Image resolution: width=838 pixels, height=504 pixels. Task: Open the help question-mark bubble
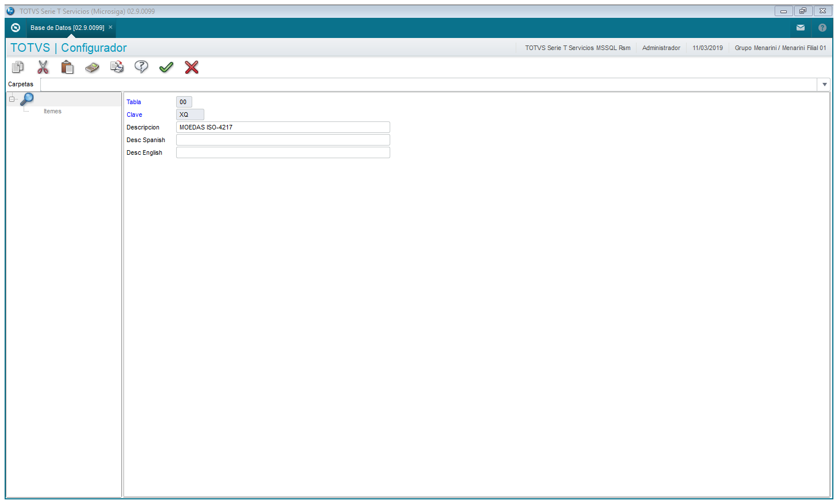pos(141,67)
